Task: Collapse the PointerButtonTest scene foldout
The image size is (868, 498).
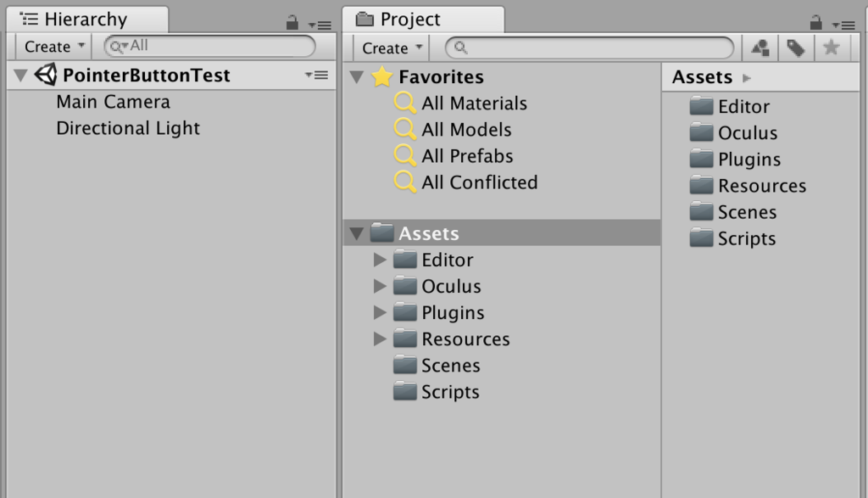Action: pyautogui.click(x=21, y=76)
